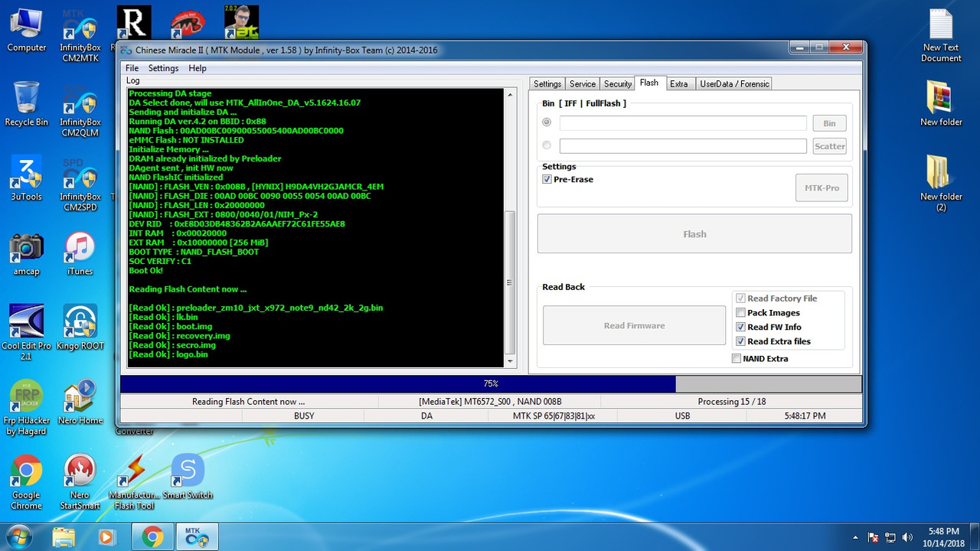Enable the NAND Extra checkbox
The height and width of the screenshot is (551, 980).
coord(737,359)
